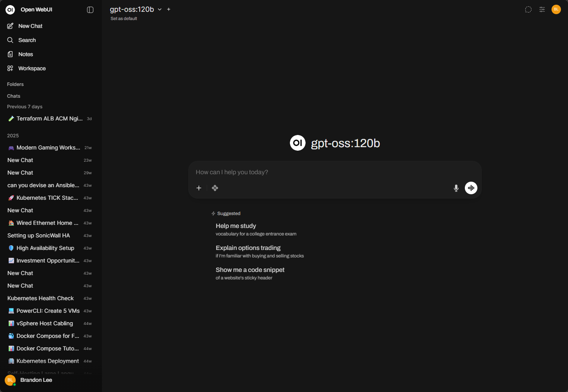Viewport: 568px width, 392px height.
Task: Open the 'Kubernetes Deployment' chat
Action: [49, 361]
